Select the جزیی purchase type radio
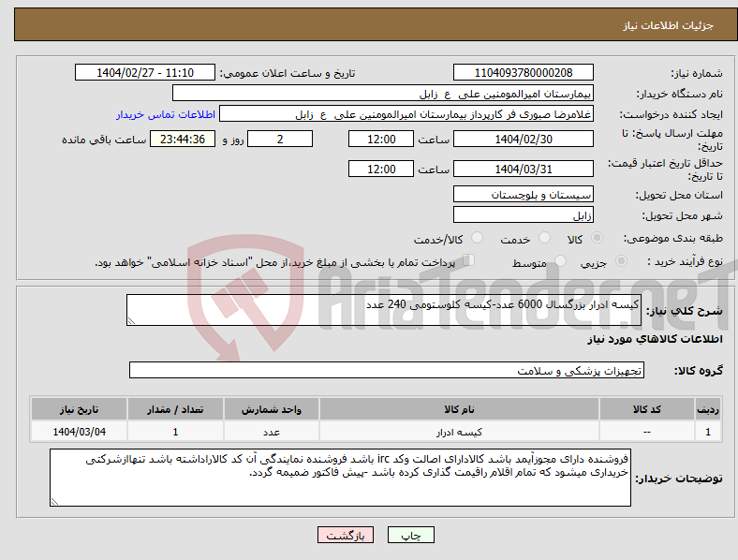Viewport: 738px width, 560px height. click(x=621, y=260)
